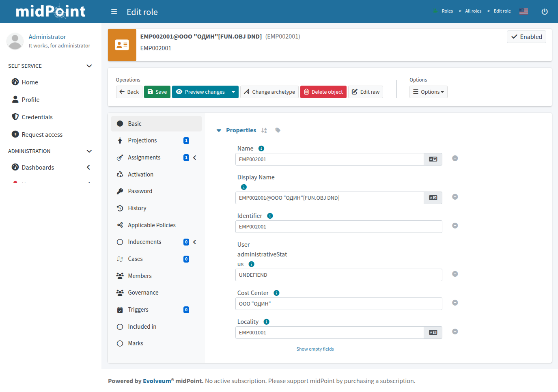Open the Projections tab
Screen dimensions: 558x392
click(x=156, y=140)
